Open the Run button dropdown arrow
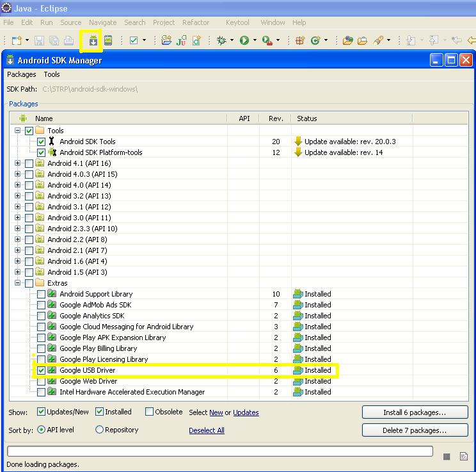476x472 pixels. 255,40
